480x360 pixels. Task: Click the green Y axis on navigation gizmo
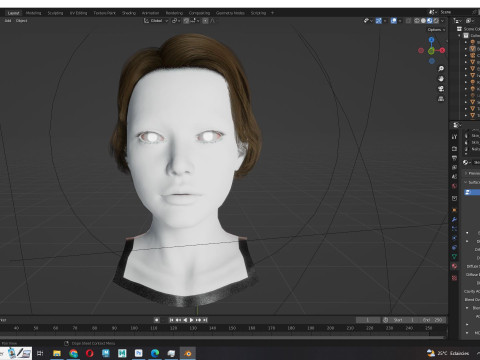[x=431, y=51]
